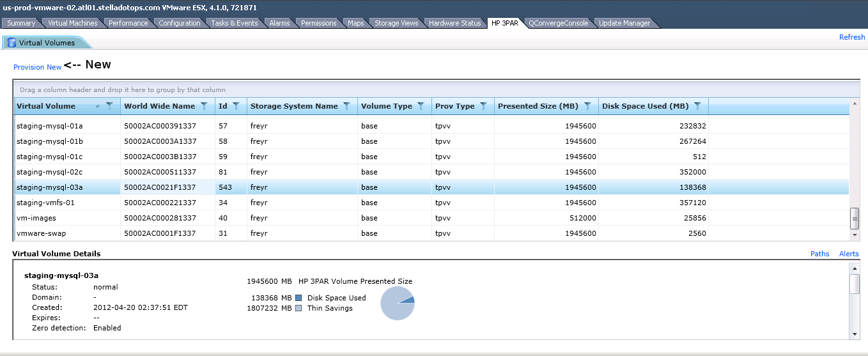
Task: Open the Alarms tab
Action: click(279, 23)
